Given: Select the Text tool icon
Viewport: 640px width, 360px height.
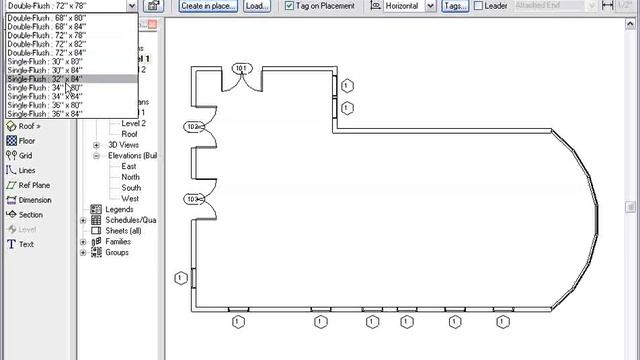Looking at the screenshot, I should tap(11, 244).
